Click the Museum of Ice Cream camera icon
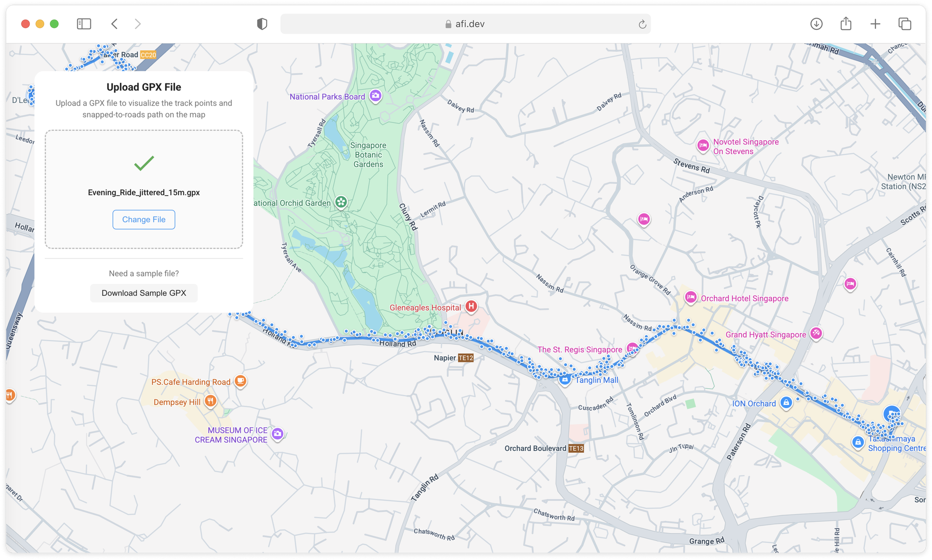 pos(277,433)
